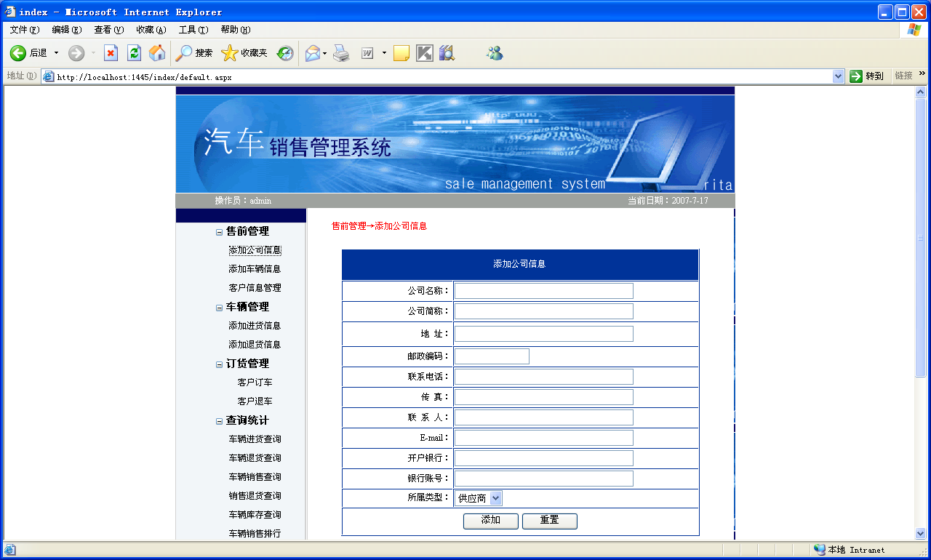Open the Search (搜索) toolbar button
Screen dimensions: 931x560
tap(194, 53)
